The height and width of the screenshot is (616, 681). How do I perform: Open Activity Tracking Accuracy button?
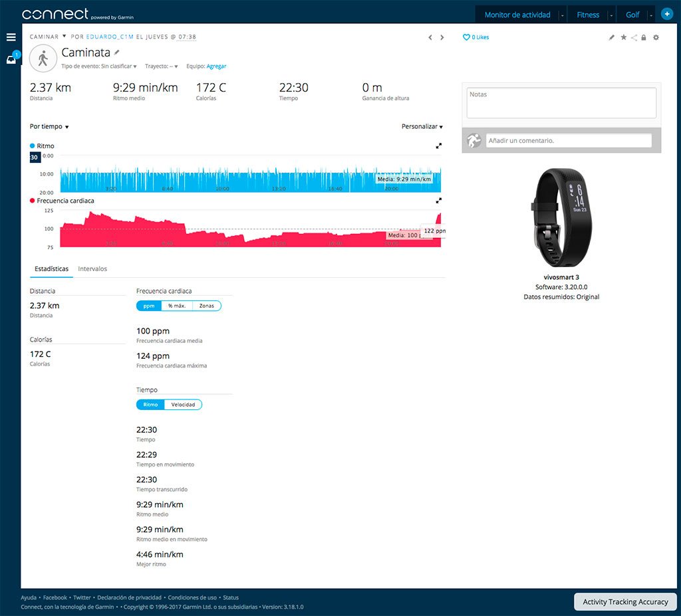pyautogui.click(x=625, y=601)
